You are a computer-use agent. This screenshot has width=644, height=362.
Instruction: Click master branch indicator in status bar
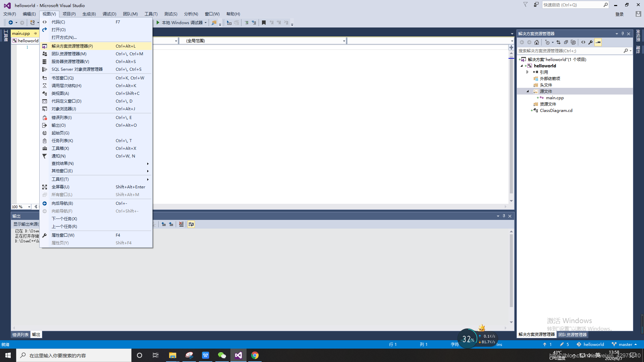coord(624,344)
